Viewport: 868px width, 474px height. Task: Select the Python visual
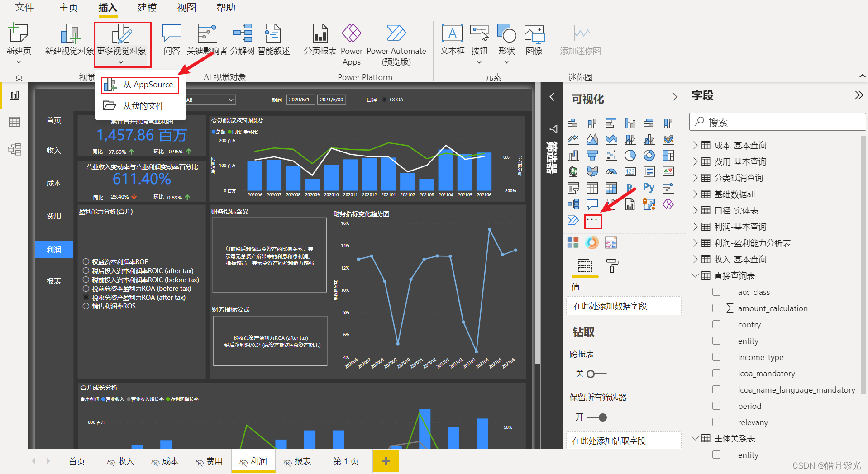coord(649,188)
